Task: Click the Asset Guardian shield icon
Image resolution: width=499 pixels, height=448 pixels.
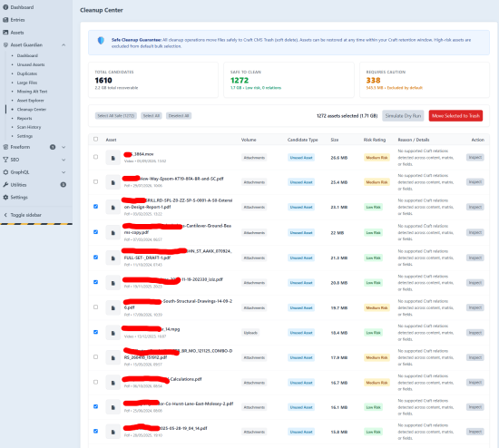Action: (x=5, y=44)
